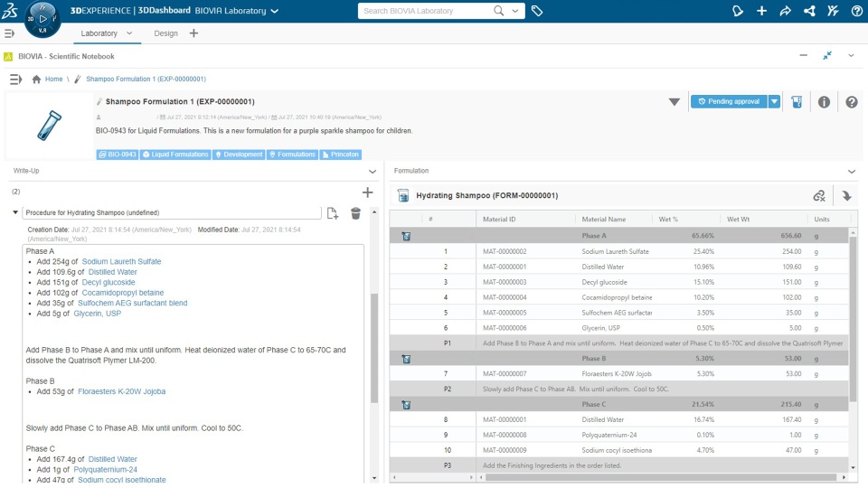Open the tools and preferences icon in top bar

(x=833, y=11)
